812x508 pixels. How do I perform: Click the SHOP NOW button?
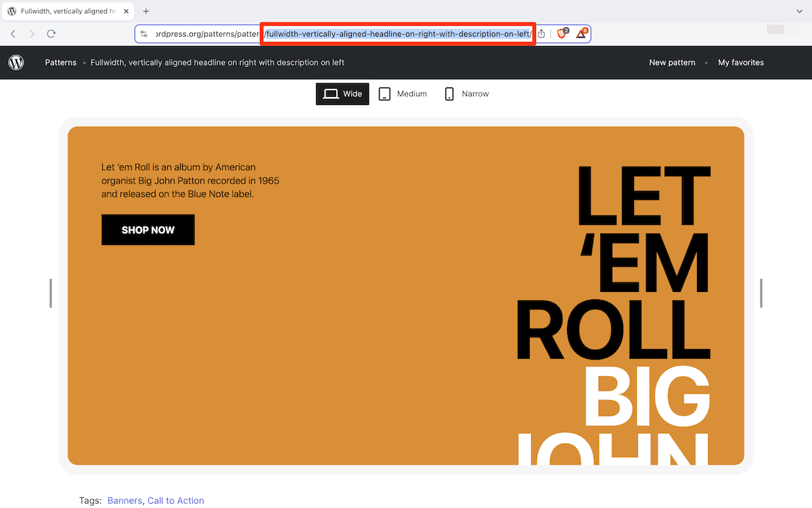pos(148,230)
